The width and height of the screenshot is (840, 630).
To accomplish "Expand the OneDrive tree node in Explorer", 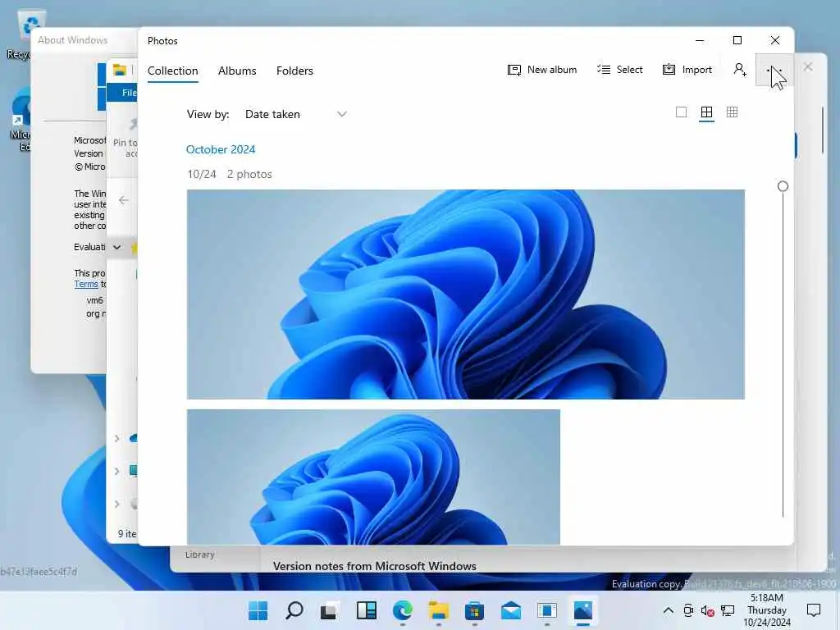I will tap(116, 438).
